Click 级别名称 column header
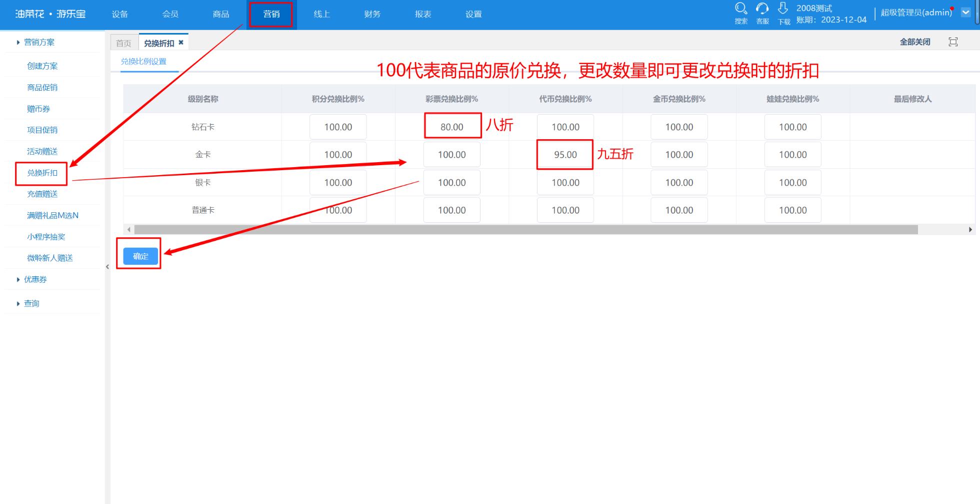Viewport: 980px width, 504px height. click(x=203, y=99)
